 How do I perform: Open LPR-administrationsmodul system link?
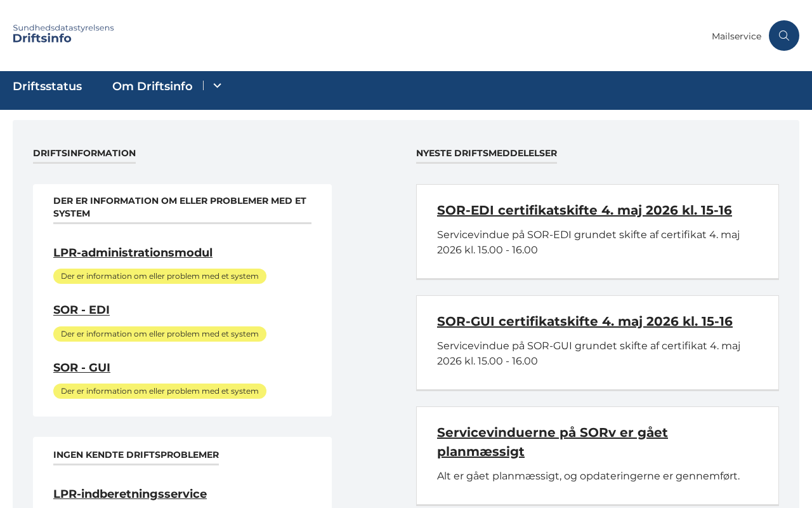[x=133, y=253]
